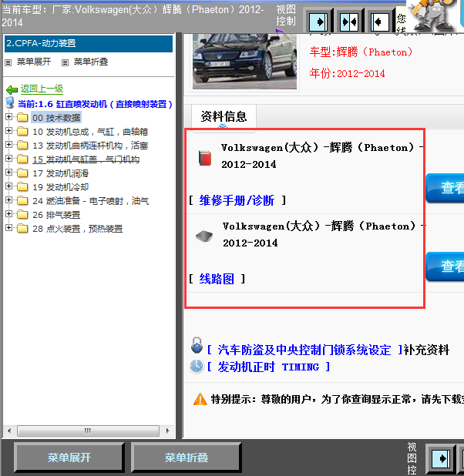
Task: Click 特别提示 notice text
Action: pos(338,399)
